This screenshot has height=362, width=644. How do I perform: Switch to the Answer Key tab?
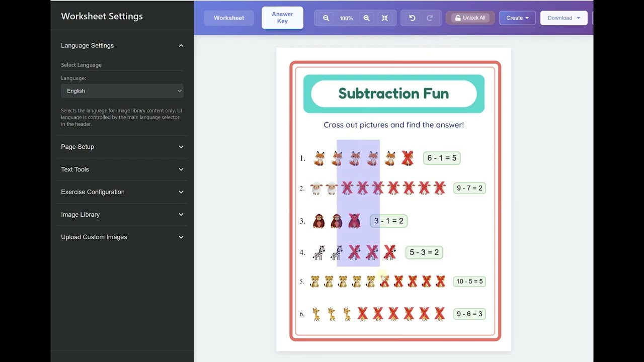coord(282,18)
